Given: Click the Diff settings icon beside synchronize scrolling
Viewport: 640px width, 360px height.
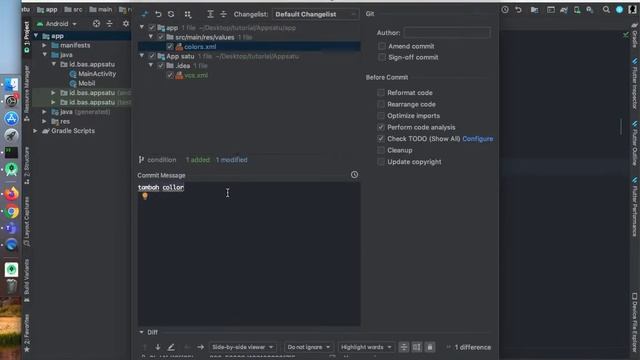Looking at the screenshot, I should coord(430,347).
